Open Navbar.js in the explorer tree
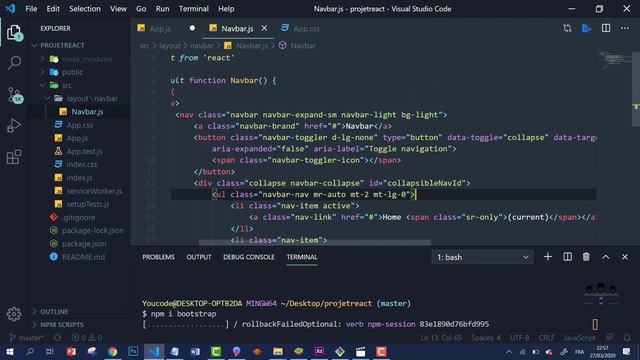Viewport: 640px width, 360px height. pos(87,111)
